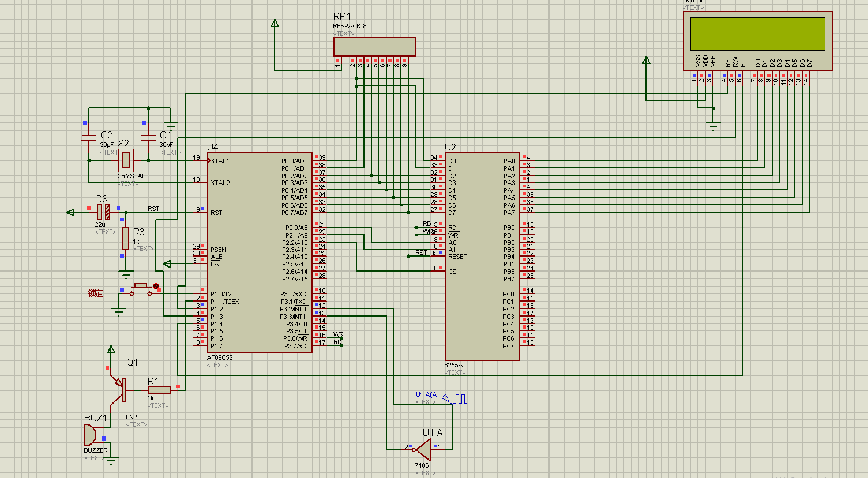Click the P0.0/AD0 pin label
The image size is (868, 478).
click(x=294, y=161)
